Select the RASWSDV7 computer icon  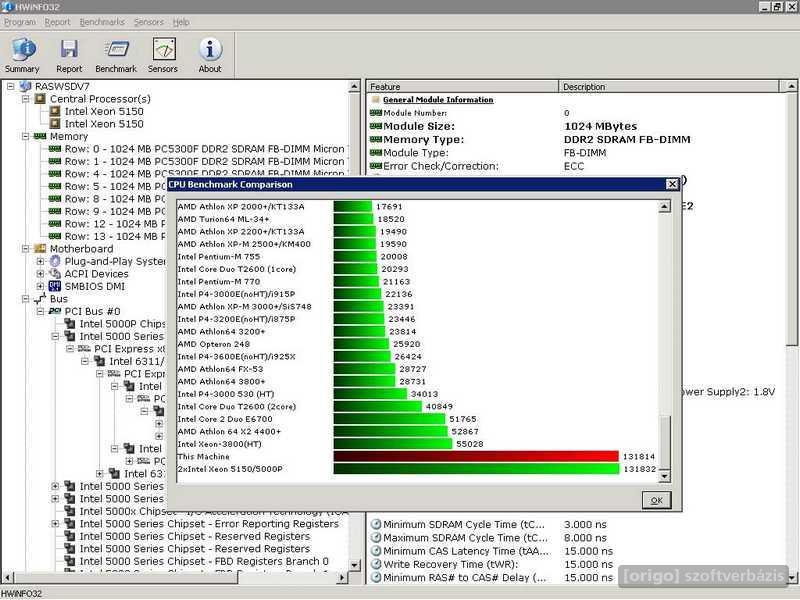(x=26, y=86)
